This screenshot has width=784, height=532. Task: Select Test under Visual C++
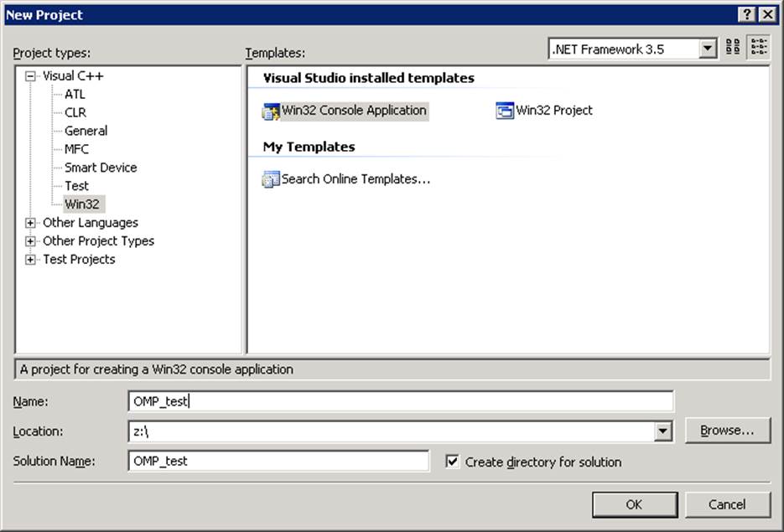[x=76, y=186]
